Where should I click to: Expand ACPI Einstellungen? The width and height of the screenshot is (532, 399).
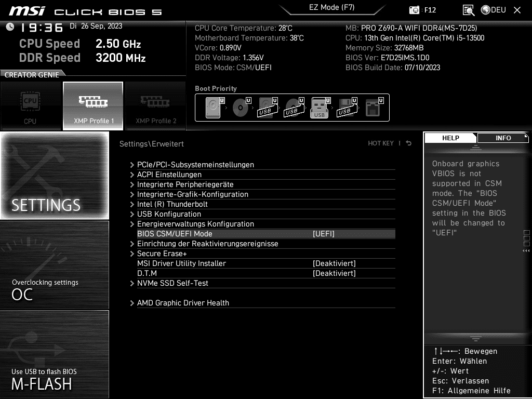[262, 175]
